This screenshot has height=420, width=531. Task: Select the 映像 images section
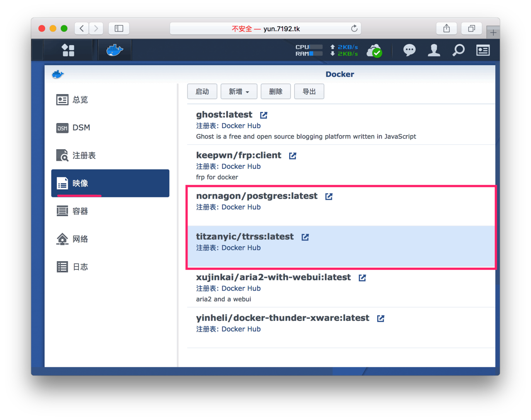[110, 183]
